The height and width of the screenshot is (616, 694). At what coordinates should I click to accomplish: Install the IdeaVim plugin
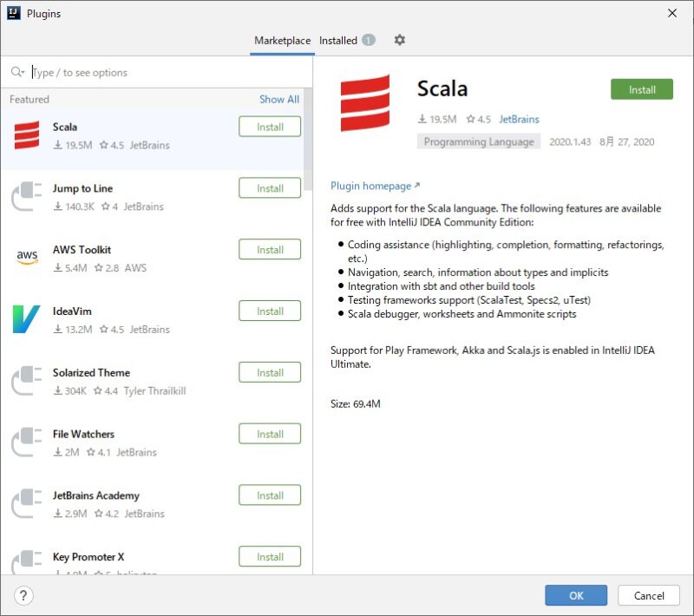[x=270, y=311]
